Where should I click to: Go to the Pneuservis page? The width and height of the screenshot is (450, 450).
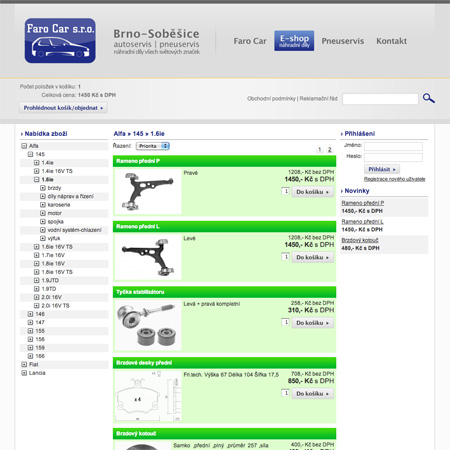click(x=343, y=41)
